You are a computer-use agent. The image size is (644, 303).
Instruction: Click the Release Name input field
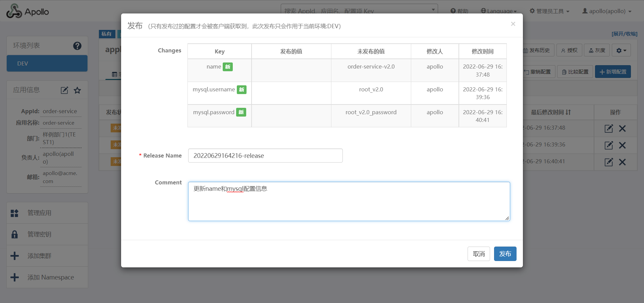pos(265,156)
